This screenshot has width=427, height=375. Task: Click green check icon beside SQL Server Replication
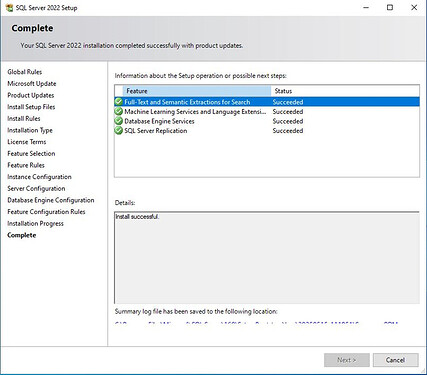coord(119,131)
